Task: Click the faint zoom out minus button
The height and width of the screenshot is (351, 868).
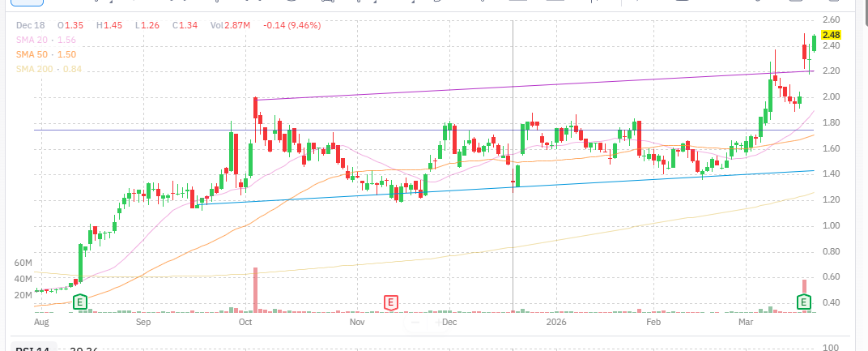Action: pyautogui.click(x=415, y=322)
